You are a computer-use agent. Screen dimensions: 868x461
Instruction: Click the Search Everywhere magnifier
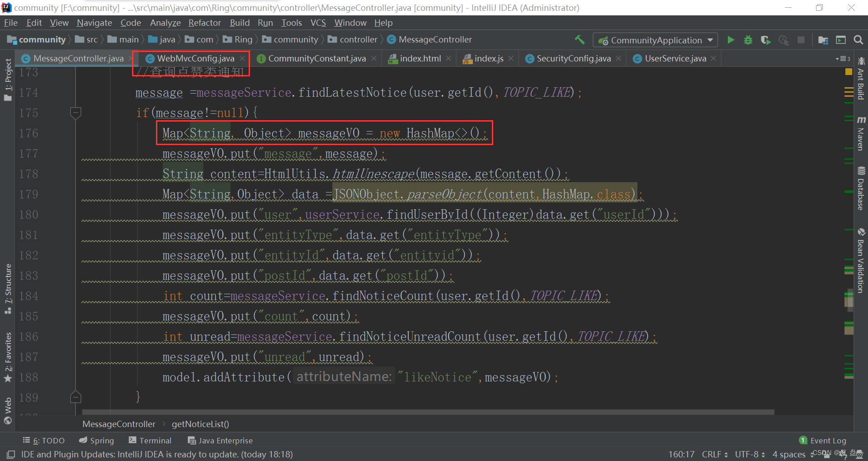[x=858, y=40]
